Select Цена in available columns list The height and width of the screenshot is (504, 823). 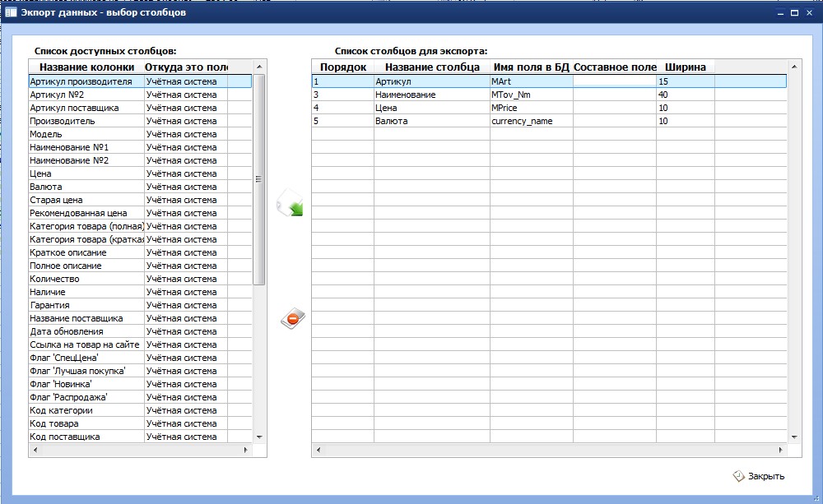[140, 173]
